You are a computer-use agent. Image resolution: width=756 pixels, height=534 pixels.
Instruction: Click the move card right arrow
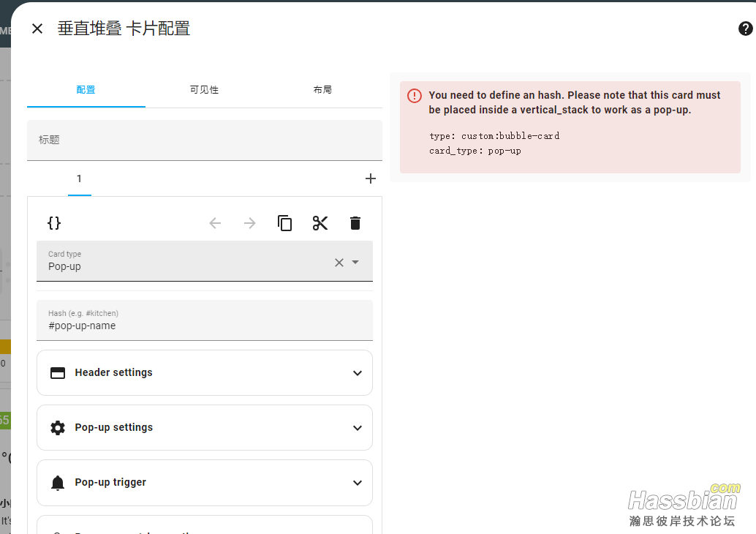click(250, 223)
